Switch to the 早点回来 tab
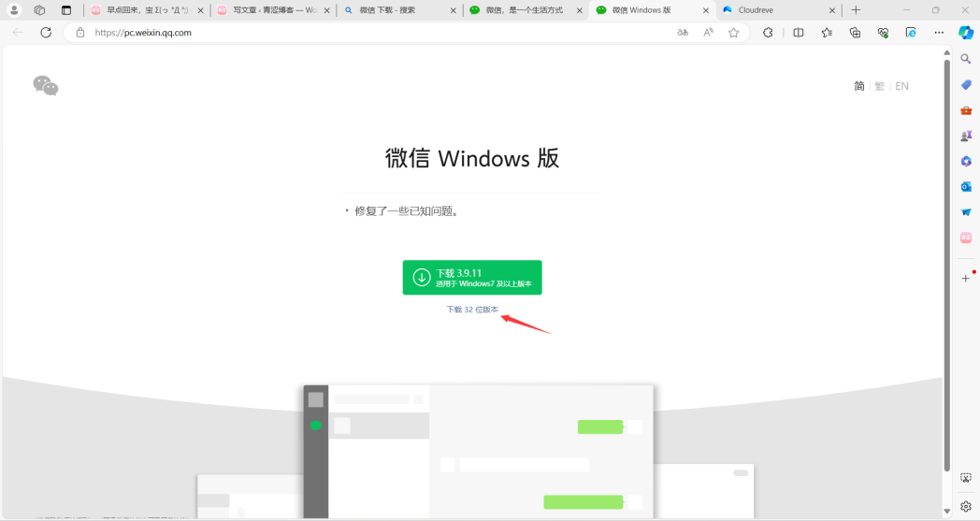This screenshot has width=980, height=521. 147,10
